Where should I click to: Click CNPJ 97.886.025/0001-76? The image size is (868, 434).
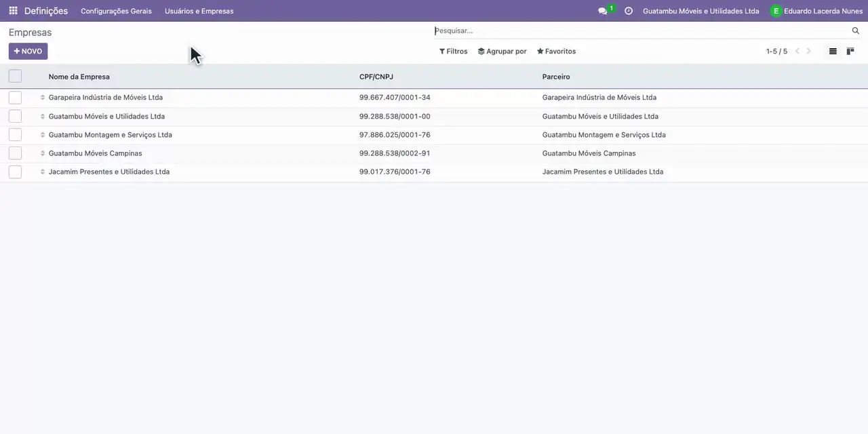pyautogui.click(x=395, y=135)
